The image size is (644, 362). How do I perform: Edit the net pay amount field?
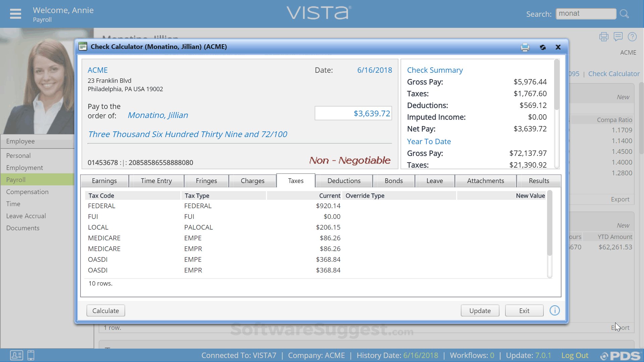pos(353,113)
